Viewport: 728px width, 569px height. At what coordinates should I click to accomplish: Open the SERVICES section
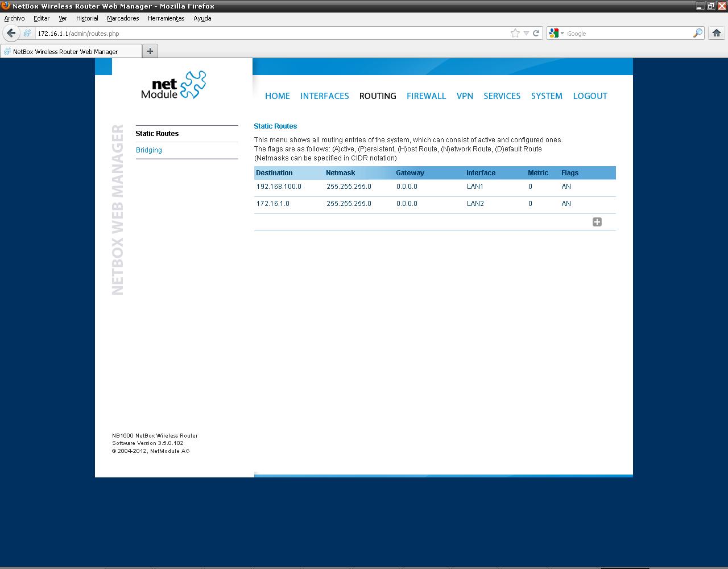point(502,96)
